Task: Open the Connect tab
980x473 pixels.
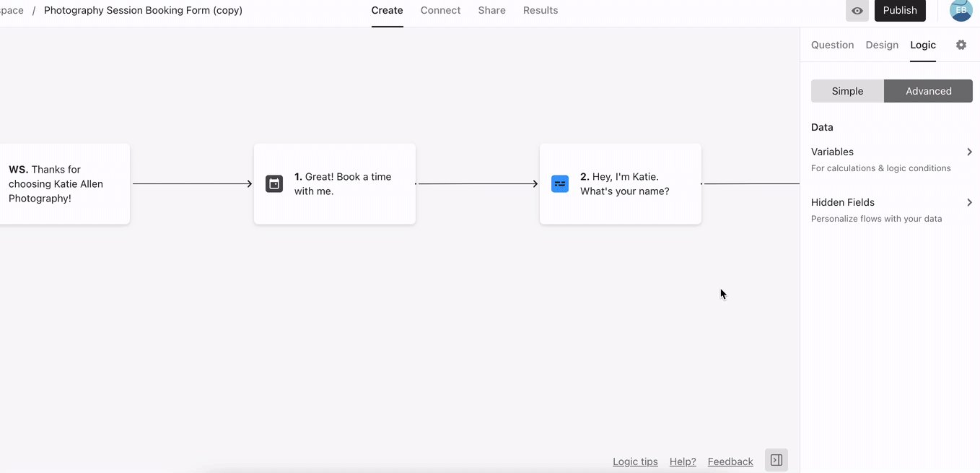Action: tap(440, 11)
